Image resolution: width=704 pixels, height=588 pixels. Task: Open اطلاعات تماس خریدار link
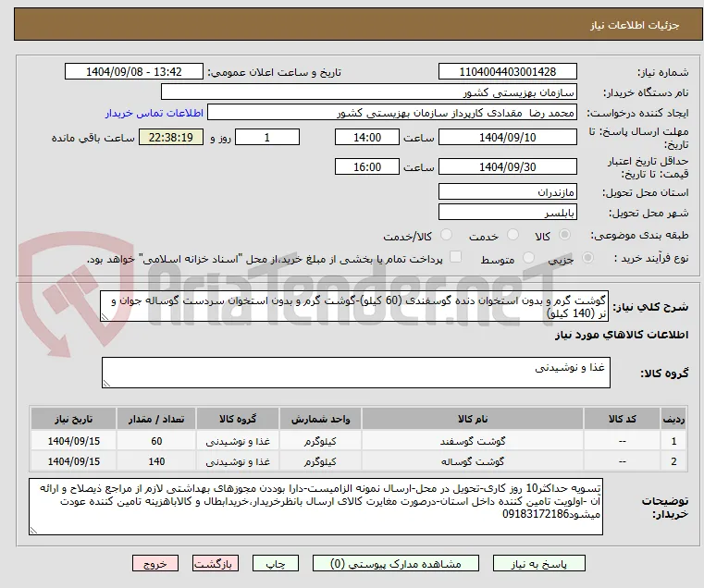click(154, 113)
